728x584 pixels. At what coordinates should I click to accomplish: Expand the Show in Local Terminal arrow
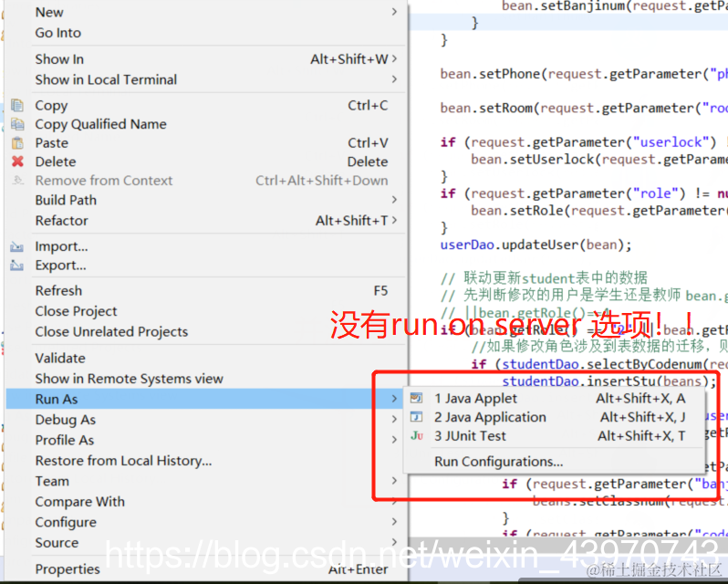394,79
